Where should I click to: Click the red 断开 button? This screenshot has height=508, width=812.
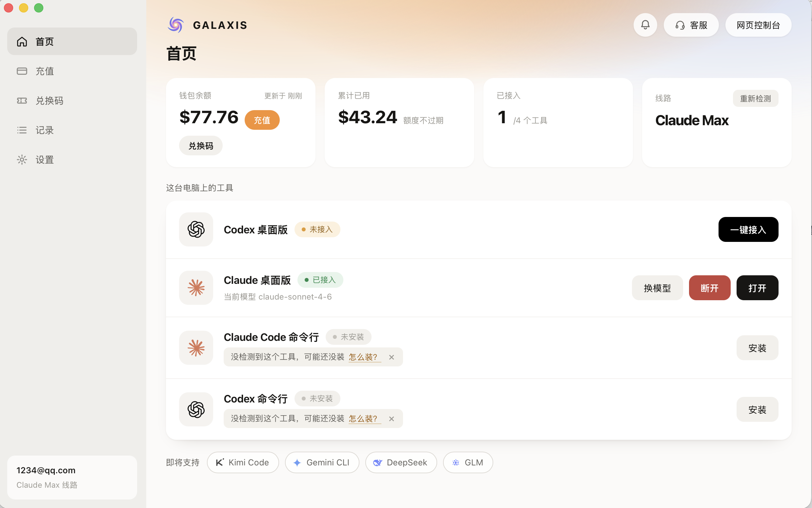tap(709, 288)
